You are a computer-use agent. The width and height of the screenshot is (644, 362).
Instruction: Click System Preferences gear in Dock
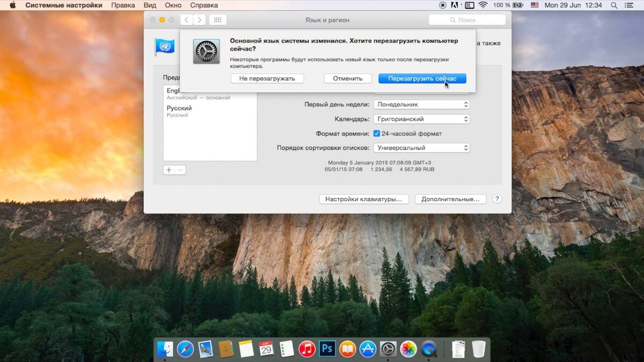pyautogui.click(x=388, y=349)
